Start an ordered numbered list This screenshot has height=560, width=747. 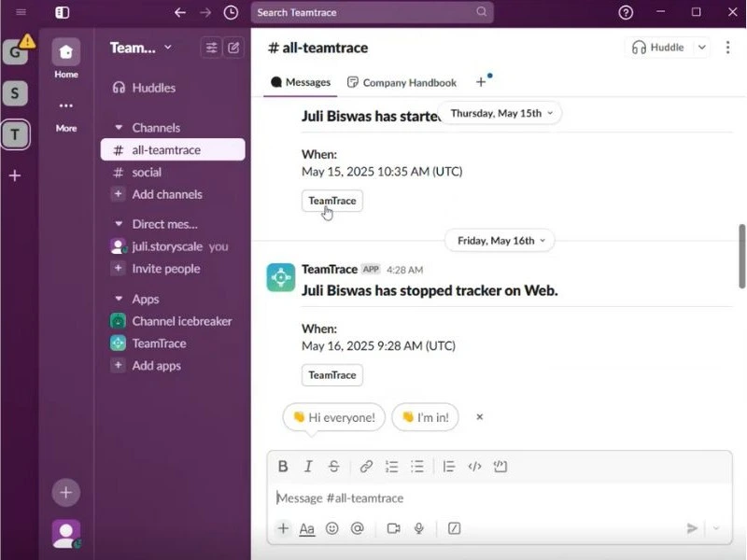pos(391,466)
